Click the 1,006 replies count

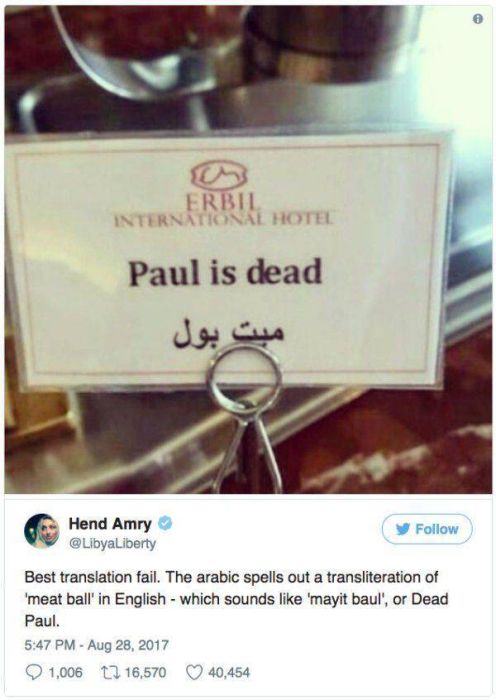pyautogui.click(x=65, y=672)
